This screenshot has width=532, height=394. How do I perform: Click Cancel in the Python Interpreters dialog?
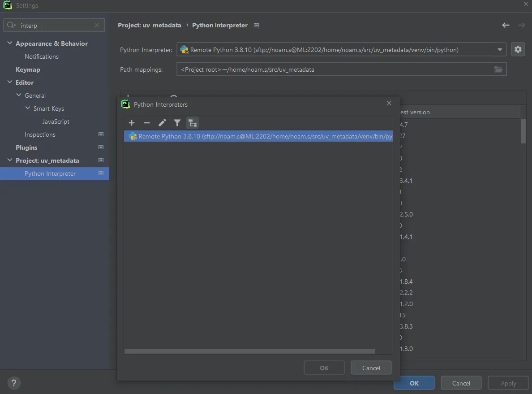371,368
